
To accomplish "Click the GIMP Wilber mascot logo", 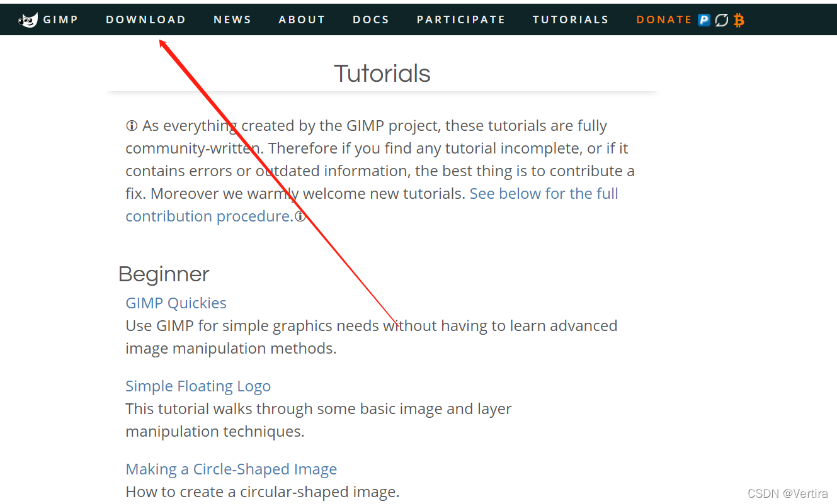I will coord(28,20).
